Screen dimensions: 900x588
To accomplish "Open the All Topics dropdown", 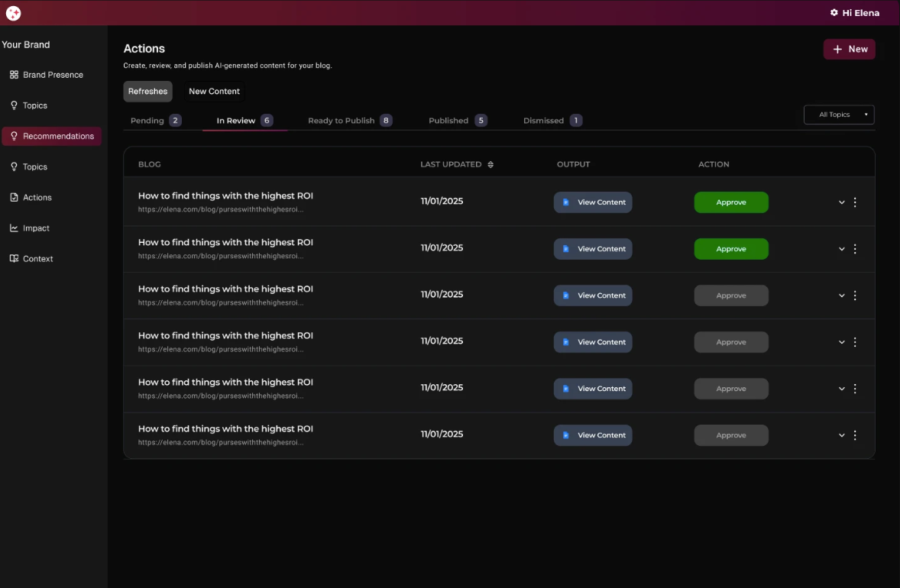I will click(x=838, y=114).
